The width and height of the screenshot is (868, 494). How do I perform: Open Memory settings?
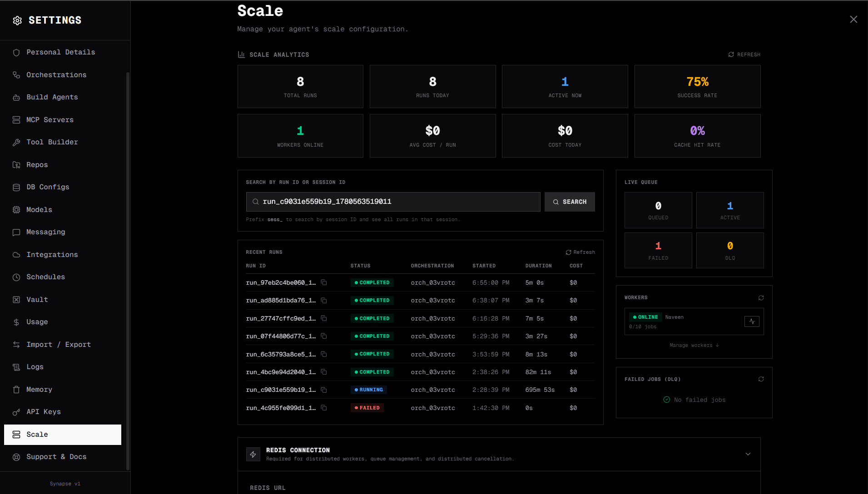click(x=63, y=390)
